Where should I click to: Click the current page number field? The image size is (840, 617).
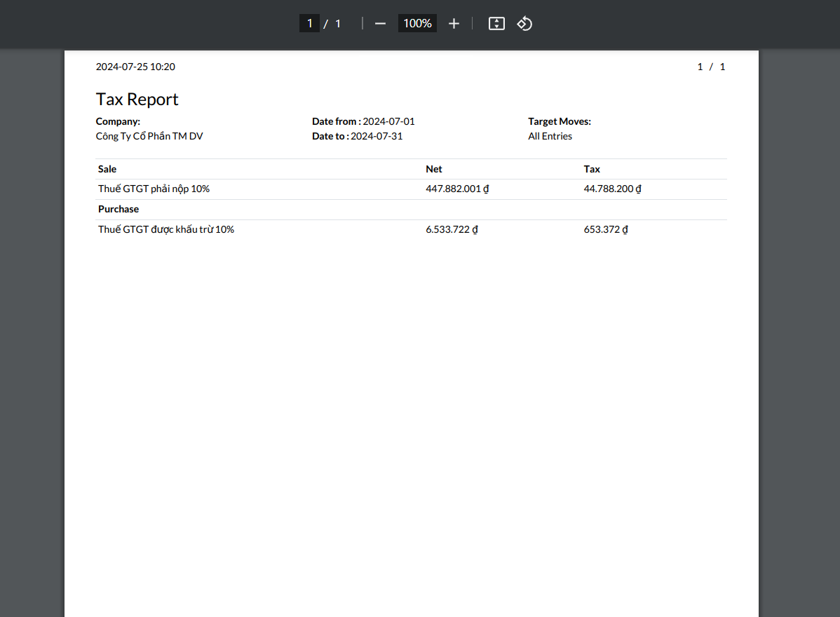pyautogui.click(x=309, y=24)
